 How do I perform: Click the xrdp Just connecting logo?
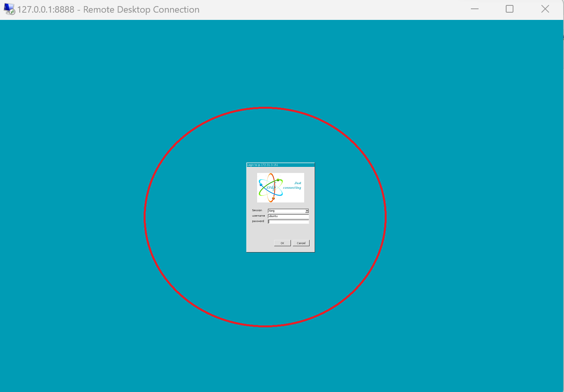coord(280,188)
